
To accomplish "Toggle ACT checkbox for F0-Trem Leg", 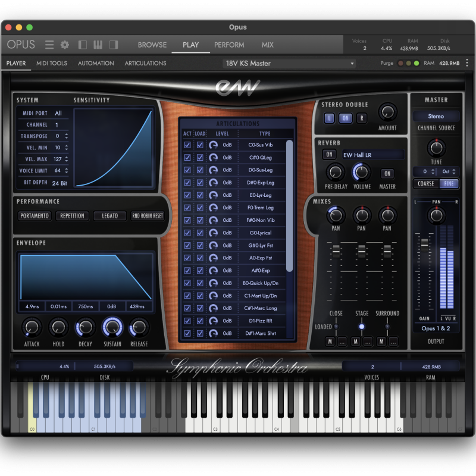I will [187, 208].
